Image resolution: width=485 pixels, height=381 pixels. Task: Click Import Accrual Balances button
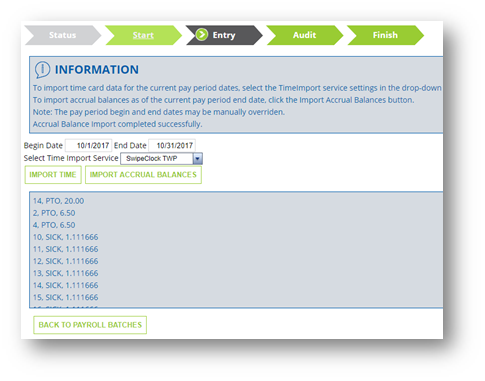(143, 175)
